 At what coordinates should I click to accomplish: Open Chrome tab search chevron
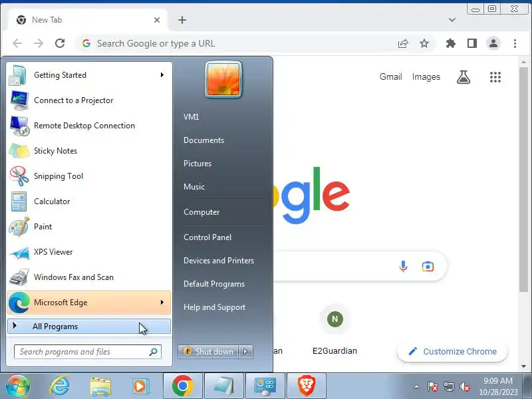coord(452,20)
